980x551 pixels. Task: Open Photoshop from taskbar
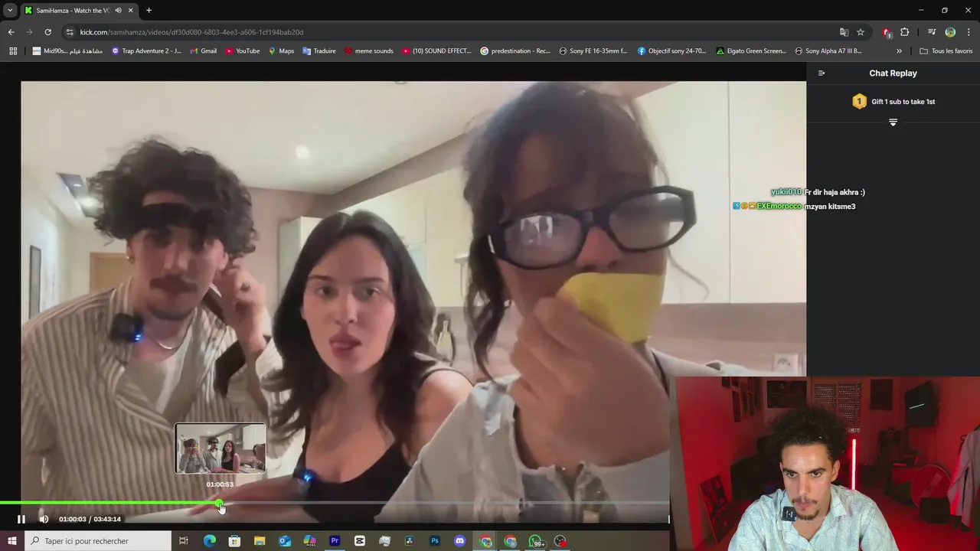coord(435,541)
